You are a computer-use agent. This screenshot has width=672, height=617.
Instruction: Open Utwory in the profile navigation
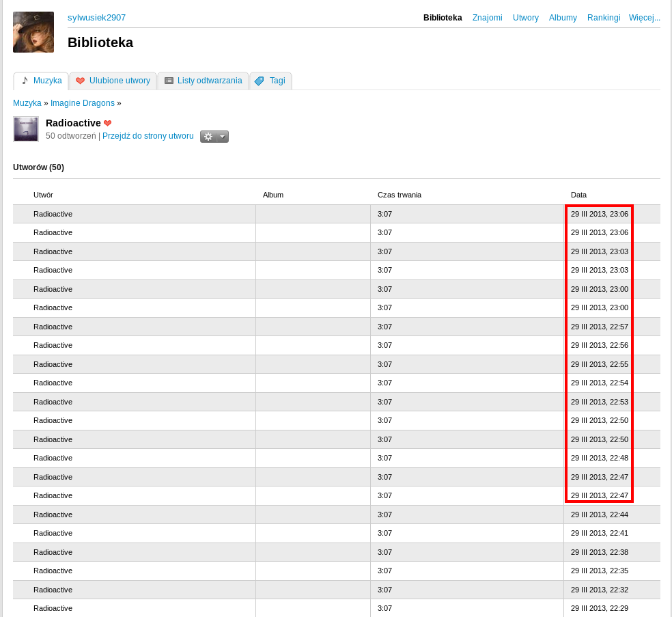(x=526, y=18)
